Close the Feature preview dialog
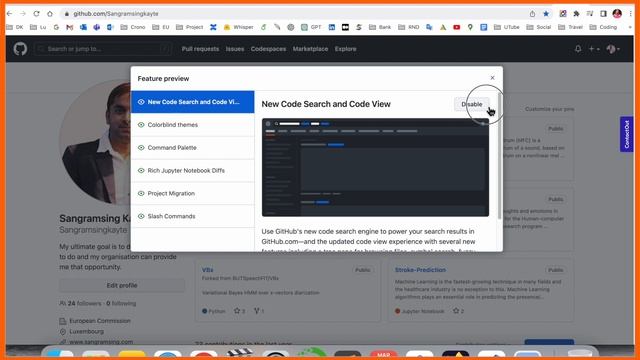640x360 pixels. coord(492,78)
